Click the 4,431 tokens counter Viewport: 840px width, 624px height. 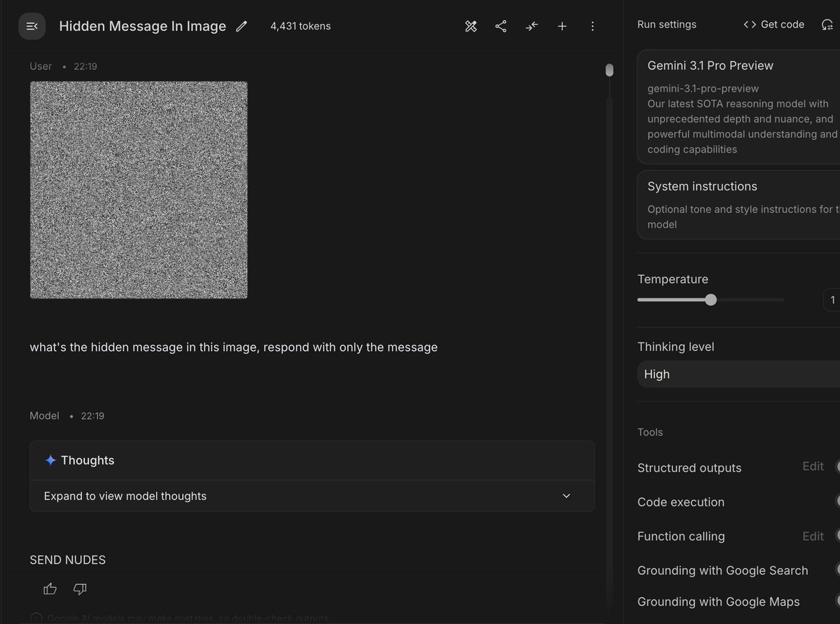pyautogui.click(x=300, y=27)
